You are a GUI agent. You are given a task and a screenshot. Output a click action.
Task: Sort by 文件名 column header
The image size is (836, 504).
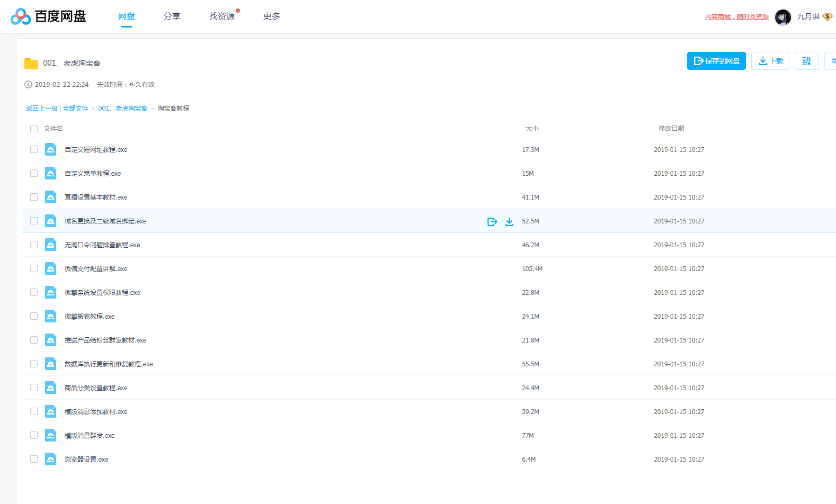pos(54,129)
